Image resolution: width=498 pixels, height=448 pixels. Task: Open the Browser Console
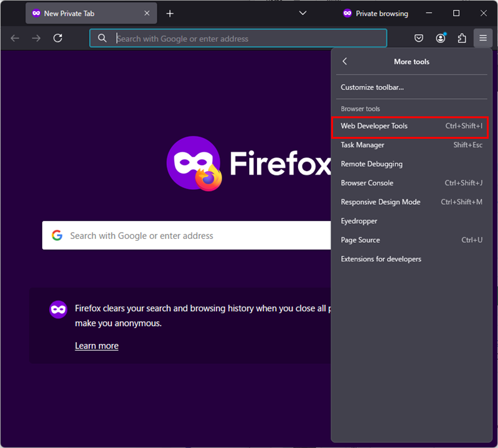pyautogui.click(x=411, y=183)
